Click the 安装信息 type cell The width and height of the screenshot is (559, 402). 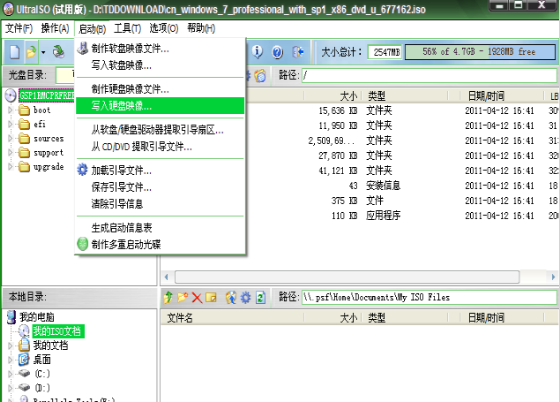383,185
